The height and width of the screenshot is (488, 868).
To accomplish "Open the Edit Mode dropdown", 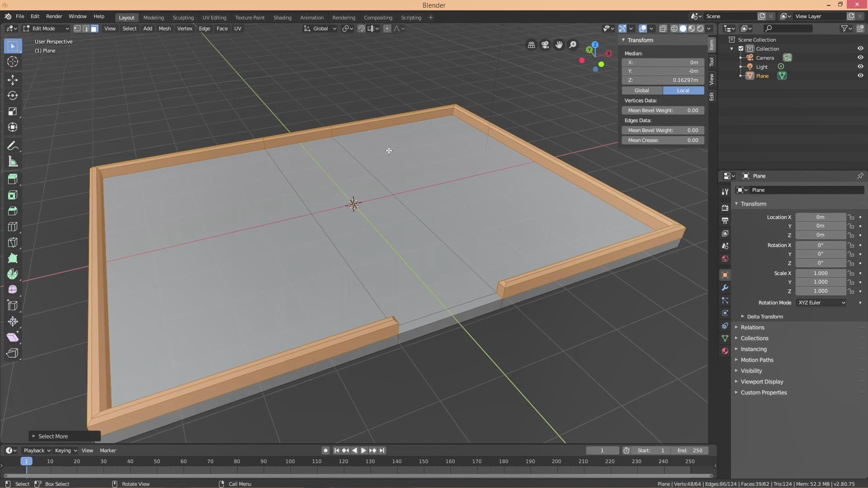I will coord(46,28).
